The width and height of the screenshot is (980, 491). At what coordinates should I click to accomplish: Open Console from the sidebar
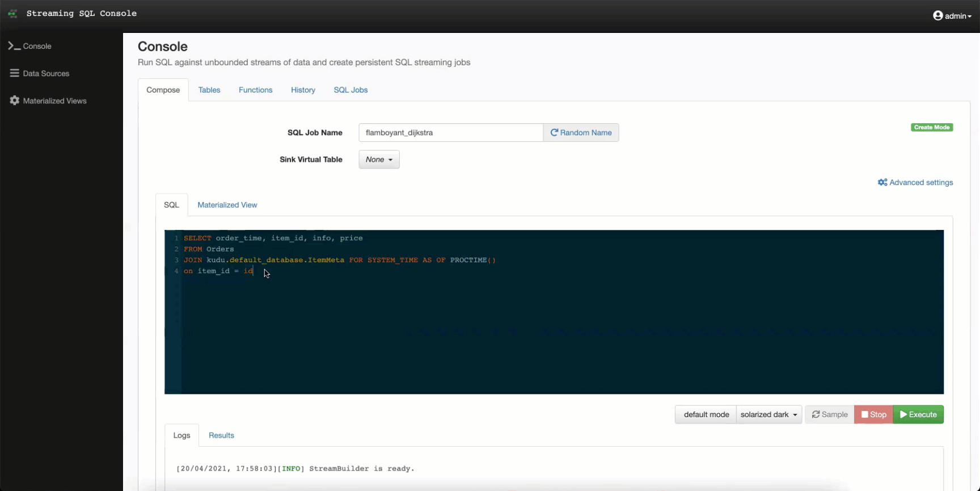[30, 46]
